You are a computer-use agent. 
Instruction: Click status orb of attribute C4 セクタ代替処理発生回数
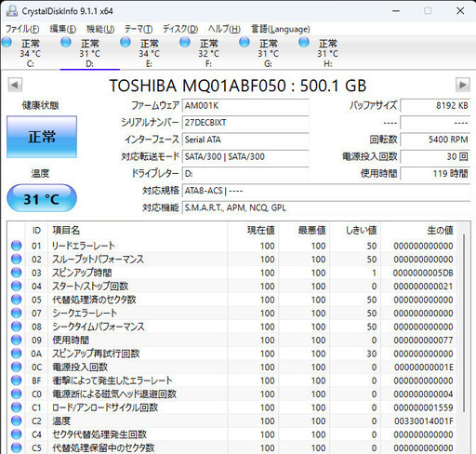tap(17, 434)
